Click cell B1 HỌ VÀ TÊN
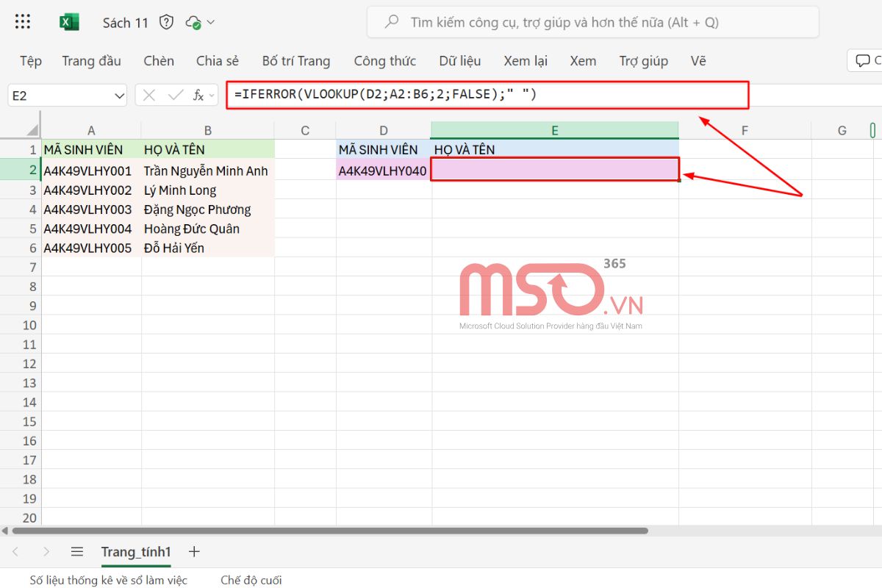Image resolution: width=882 pixels, height=588 pixels. (208, 149)
